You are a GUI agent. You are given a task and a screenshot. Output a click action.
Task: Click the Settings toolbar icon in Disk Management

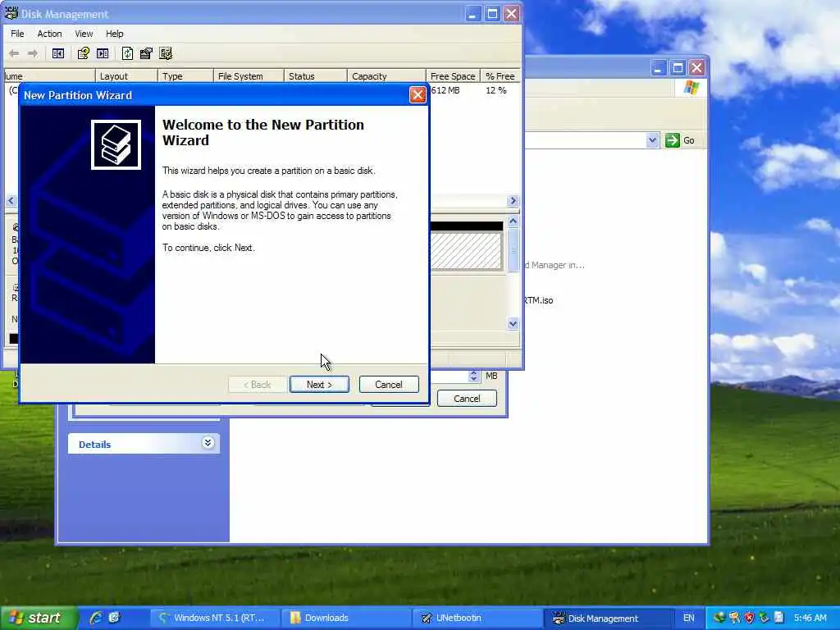pyautogui.click(x=166, y=53)
